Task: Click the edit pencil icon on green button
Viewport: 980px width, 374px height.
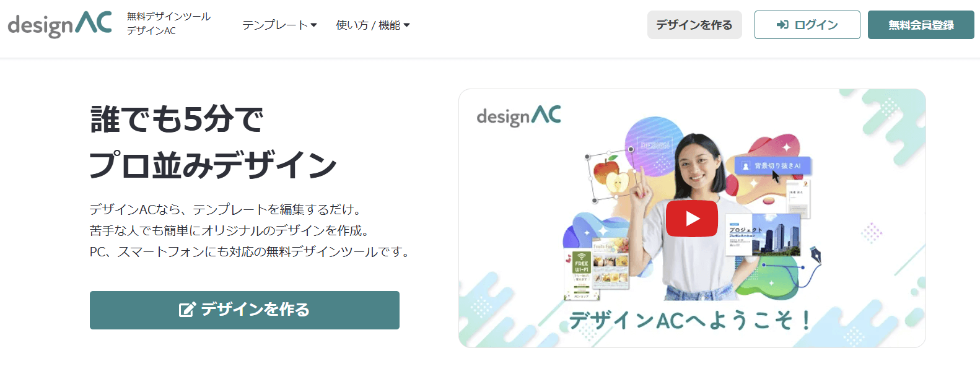Action: point(187,310)
